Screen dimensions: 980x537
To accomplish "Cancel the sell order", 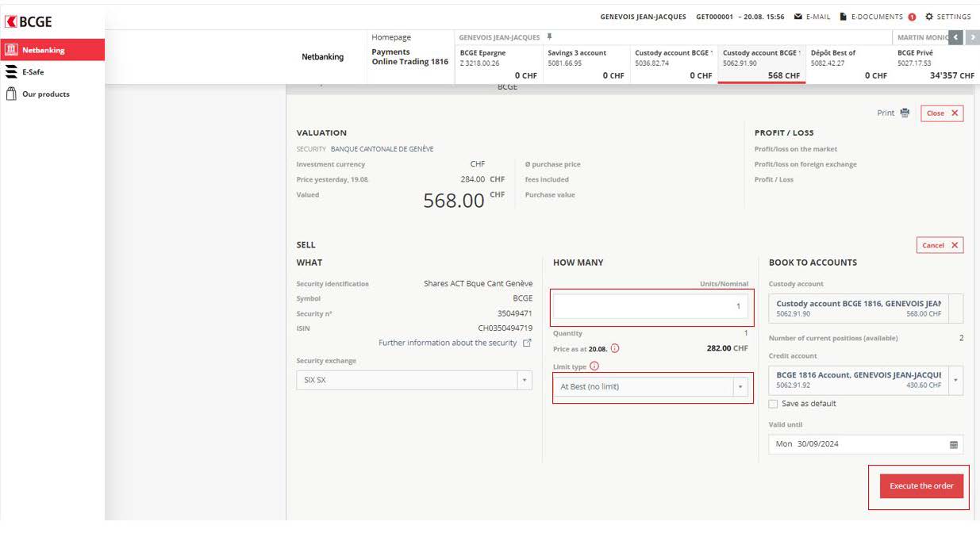I will (940, 245).
